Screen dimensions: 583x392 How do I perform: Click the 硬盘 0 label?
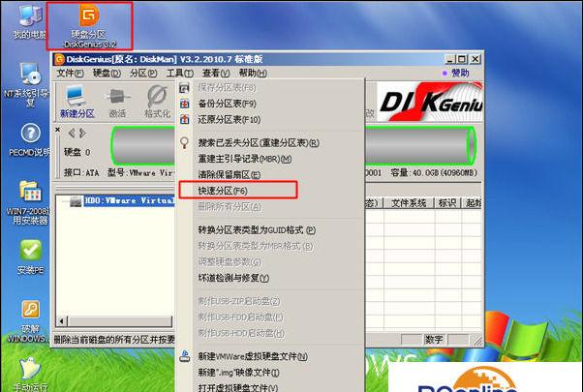coord(77,152)
